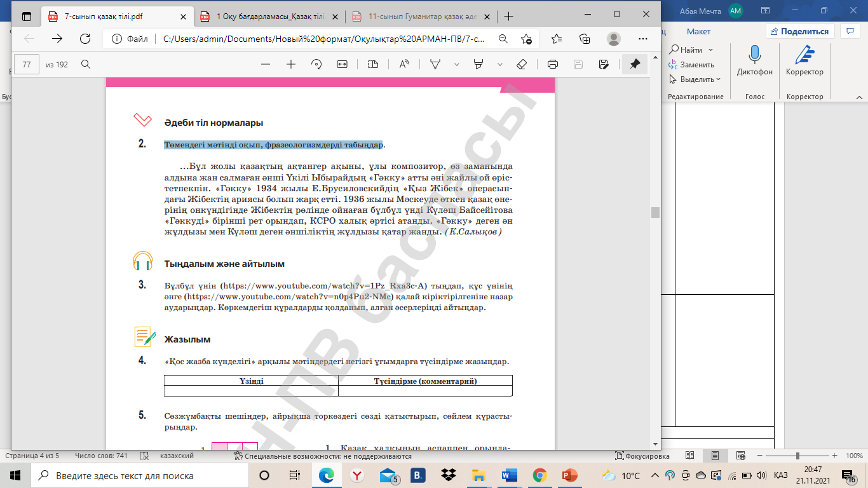Viewport: 868px width, 488px height.
Task: Click 'Число слов: 741' in status bar
Action: [101, 456]
